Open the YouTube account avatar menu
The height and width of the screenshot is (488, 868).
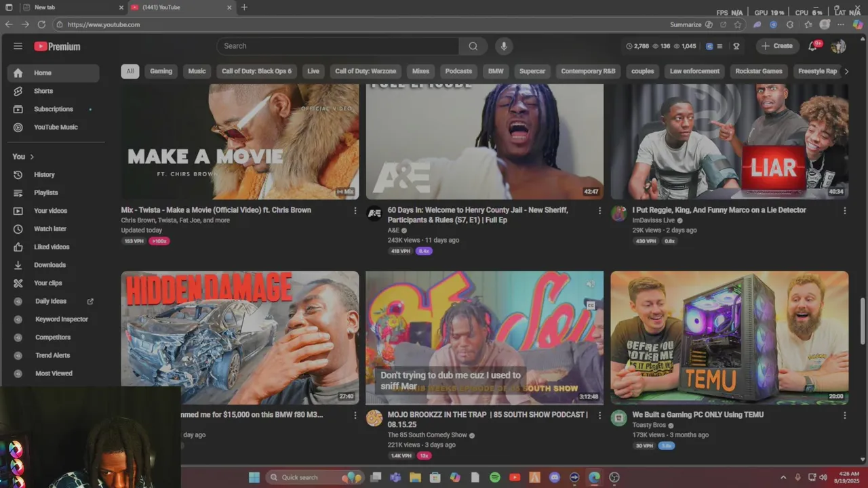[x=839, y=46]
